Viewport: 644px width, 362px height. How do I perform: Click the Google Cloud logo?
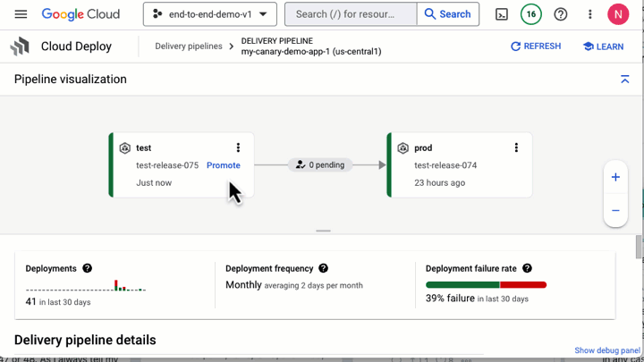click(x=80, y=14)
